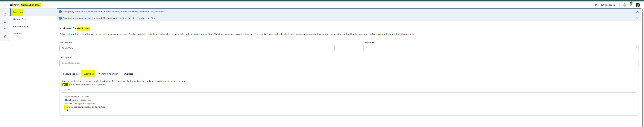Open the squares-with-plus icon in left rail
This screenshot has height=127, width=644.
point(5,36)
